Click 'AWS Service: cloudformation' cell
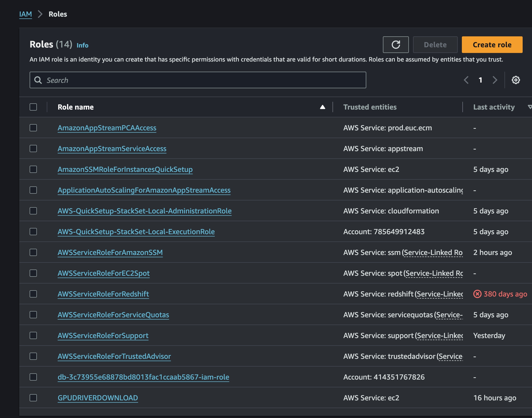 [391, 211]
